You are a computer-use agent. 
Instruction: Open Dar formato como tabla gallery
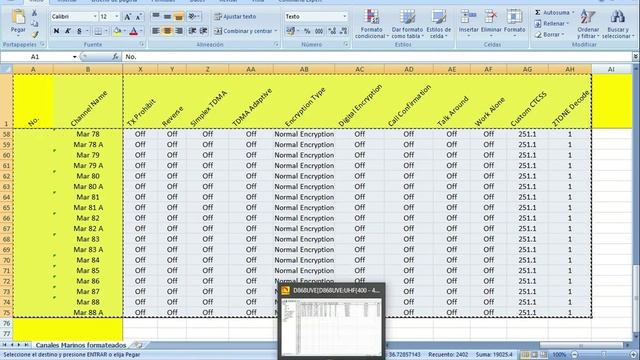407,24
